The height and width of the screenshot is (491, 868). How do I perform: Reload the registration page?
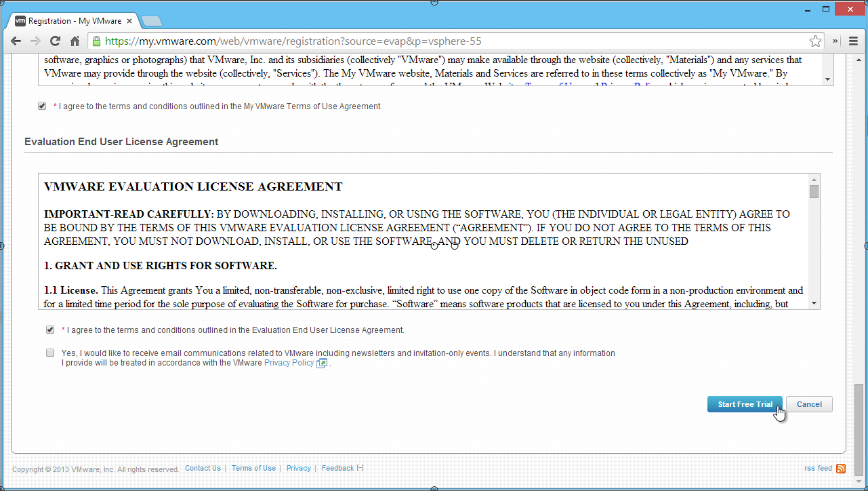(x=55, y=41)
